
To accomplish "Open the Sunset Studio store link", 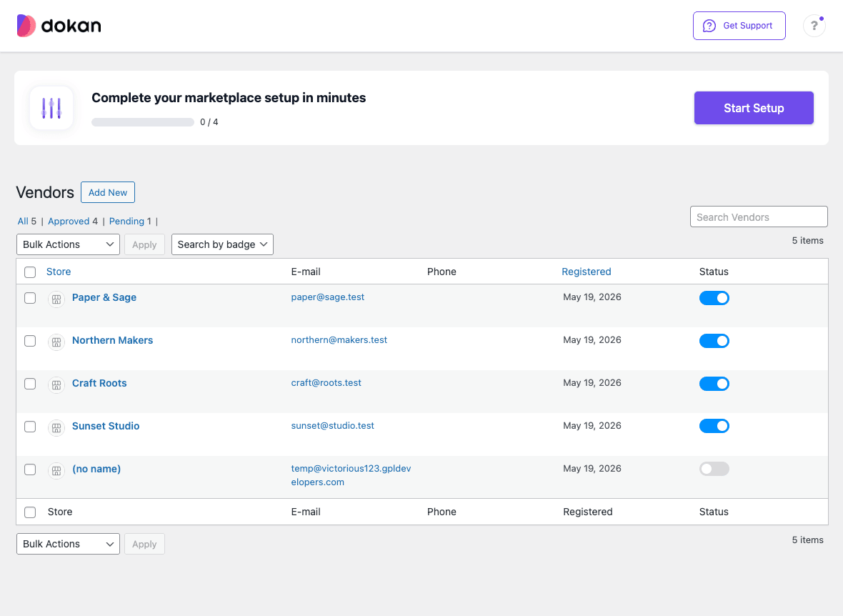I will click(x=106, y=426).
